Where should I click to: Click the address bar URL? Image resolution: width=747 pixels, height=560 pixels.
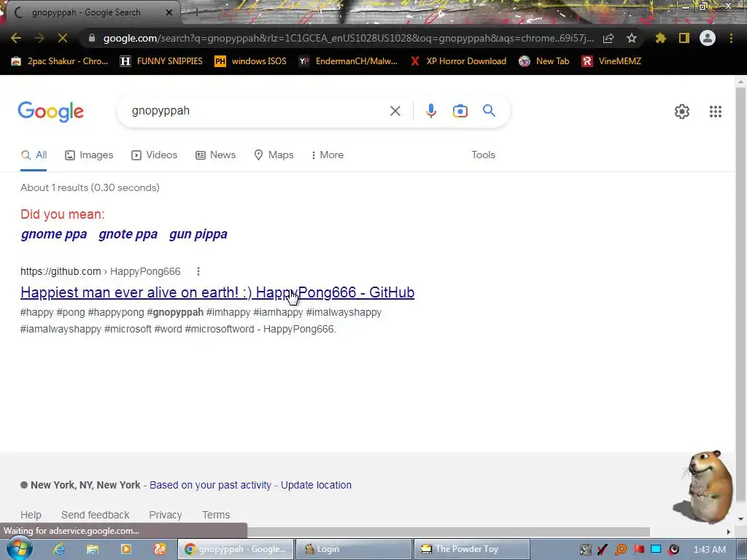[348, 38]
